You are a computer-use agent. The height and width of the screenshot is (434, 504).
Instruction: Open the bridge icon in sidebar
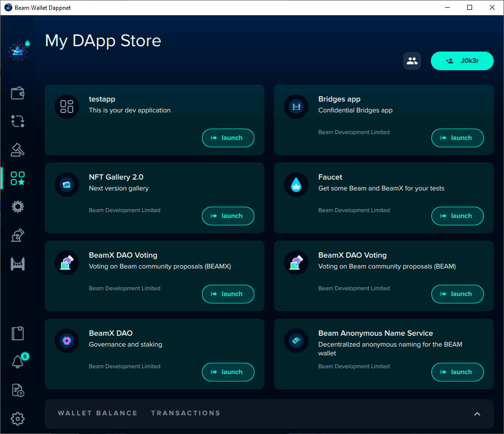[x=18, y=264]
